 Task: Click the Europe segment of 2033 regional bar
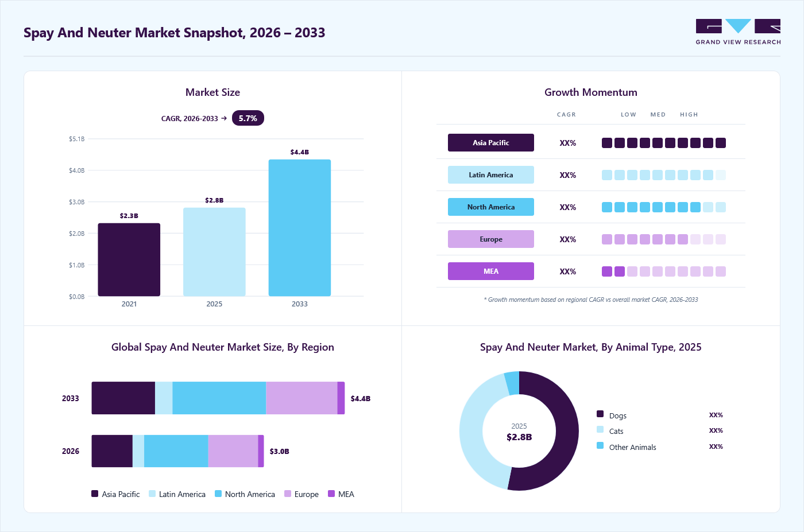click(x=301, y=398)
